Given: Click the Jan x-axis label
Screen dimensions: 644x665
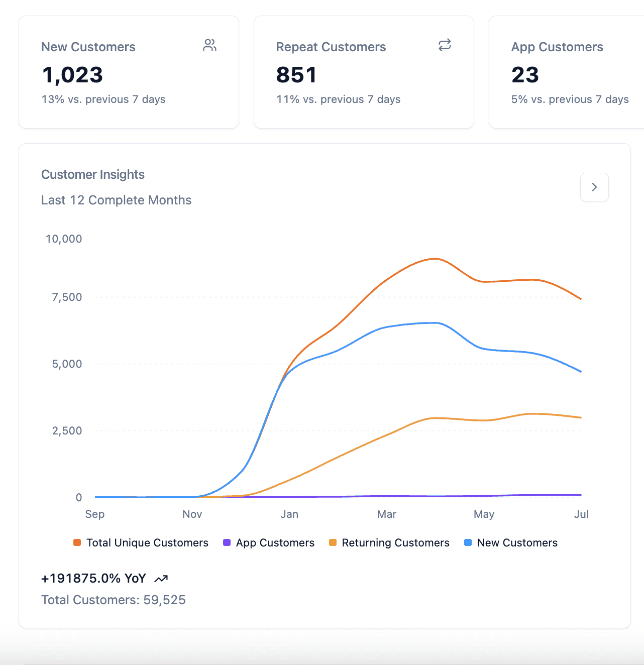Looking at the screenshot, I should pos(289,514).
